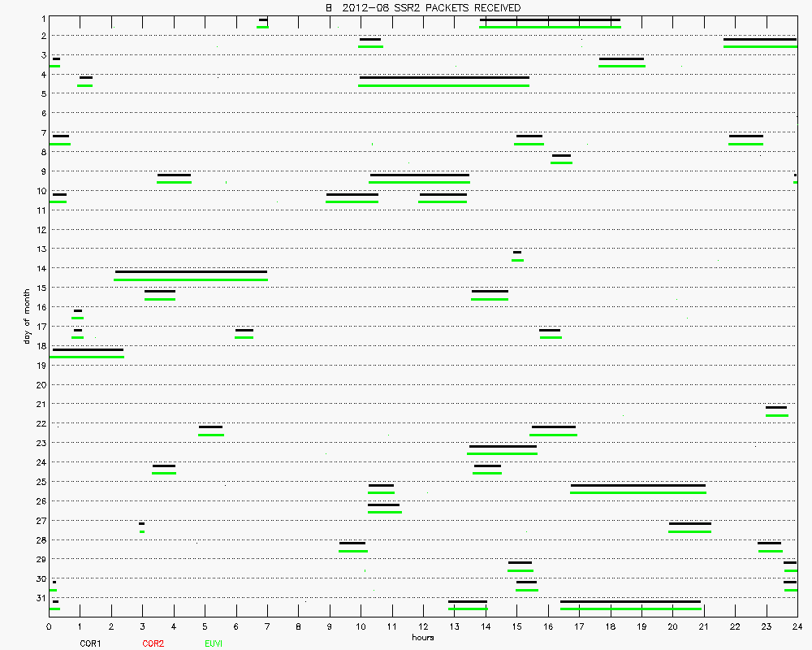Viewport: 812px width, 650px height.
Task: Select the short black bar on day 13
Action: (517, 252)
